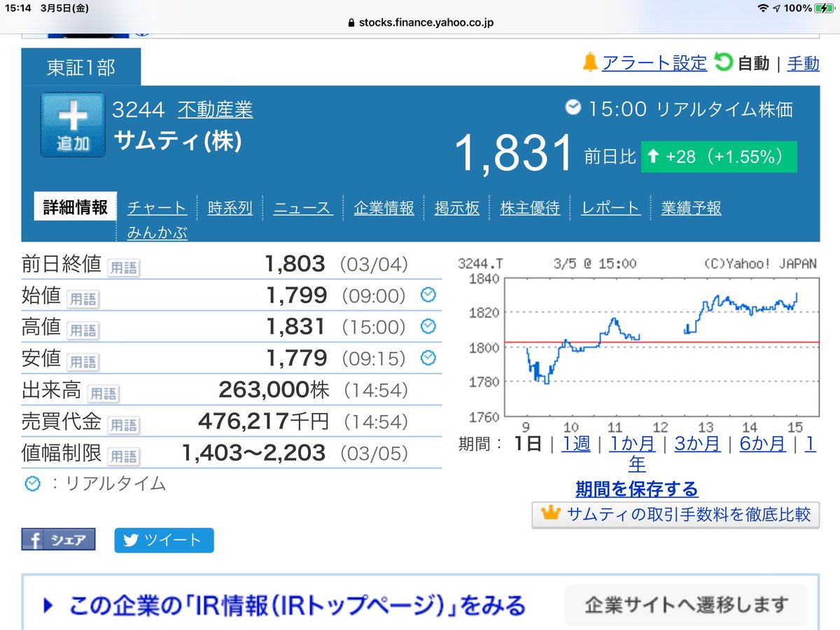Switch chart period to 1か月

[632, 444]
